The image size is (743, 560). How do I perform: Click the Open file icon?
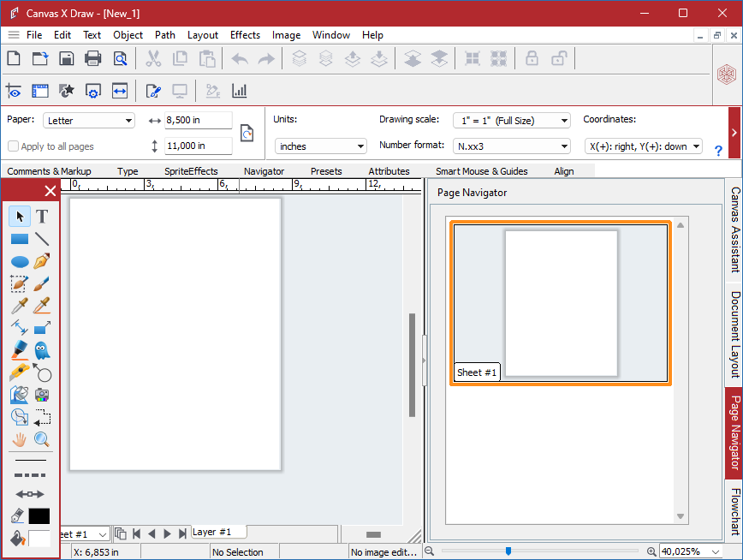click(x=40, y=59)
